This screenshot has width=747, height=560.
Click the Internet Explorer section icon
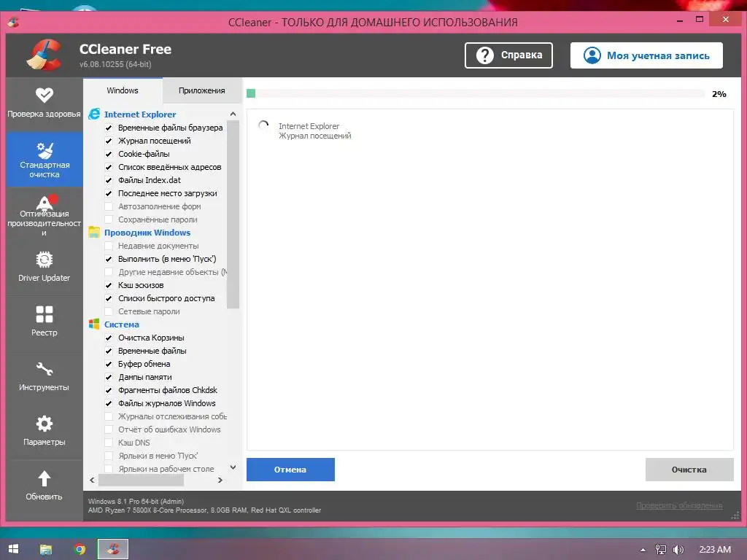(94, 114)
